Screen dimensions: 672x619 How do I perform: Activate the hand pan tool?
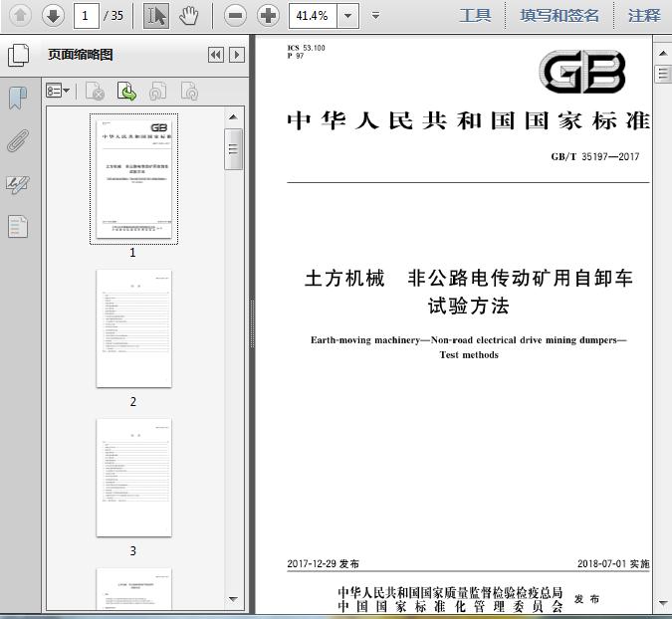[189, 16]
